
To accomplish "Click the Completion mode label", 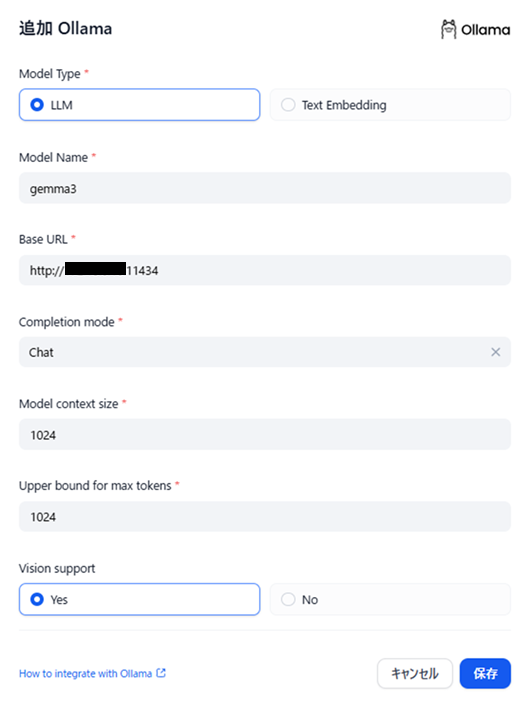I will (67, 322).
